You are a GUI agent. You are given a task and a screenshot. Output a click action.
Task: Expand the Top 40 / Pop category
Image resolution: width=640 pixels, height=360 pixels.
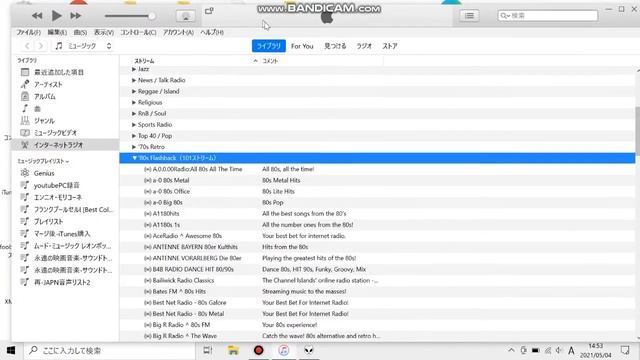[134, 136]
